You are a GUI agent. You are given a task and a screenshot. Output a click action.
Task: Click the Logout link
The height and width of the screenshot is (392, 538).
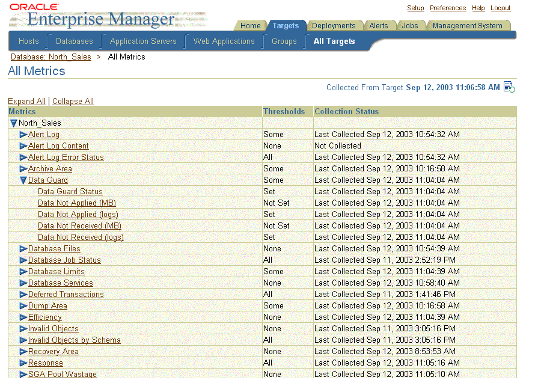pyautogui.click(x=500, y=8)
